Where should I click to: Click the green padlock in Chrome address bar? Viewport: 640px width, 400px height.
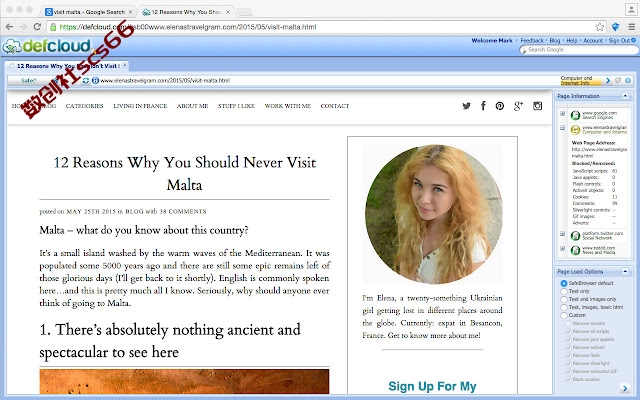click(x=53, y=27)
